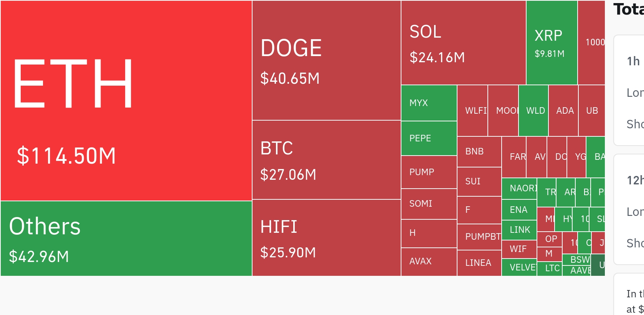Click the BTC $27.06M tile
Image resolution: width=644 pixels, height=315 pixels.
coord(326,160)
